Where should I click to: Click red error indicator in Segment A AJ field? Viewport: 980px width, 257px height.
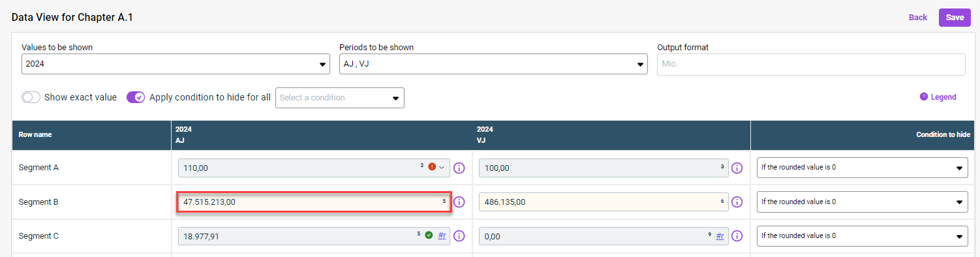coord(432,167)
